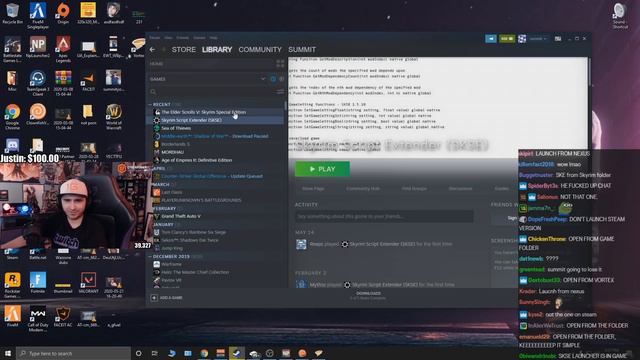The image size is (640, 360).
Task: Open FACEIT AC desktop shortcut
Action: click(63, 317)
